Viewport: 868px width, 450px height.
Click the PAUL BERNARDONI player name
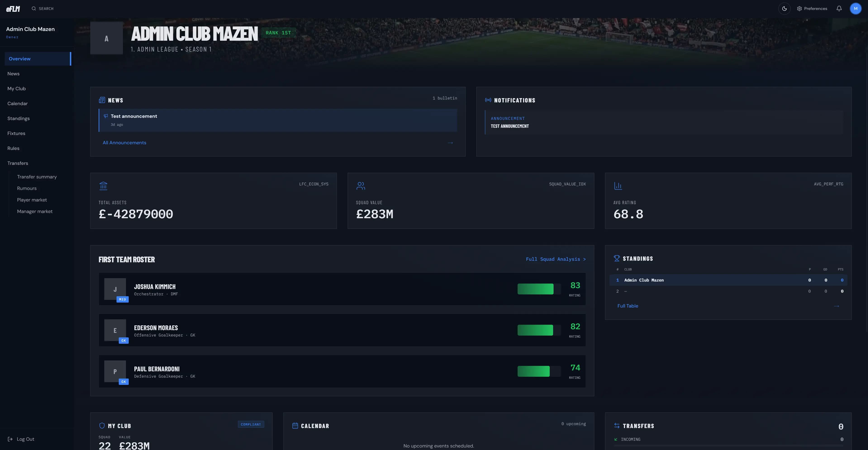coord(157,369)
